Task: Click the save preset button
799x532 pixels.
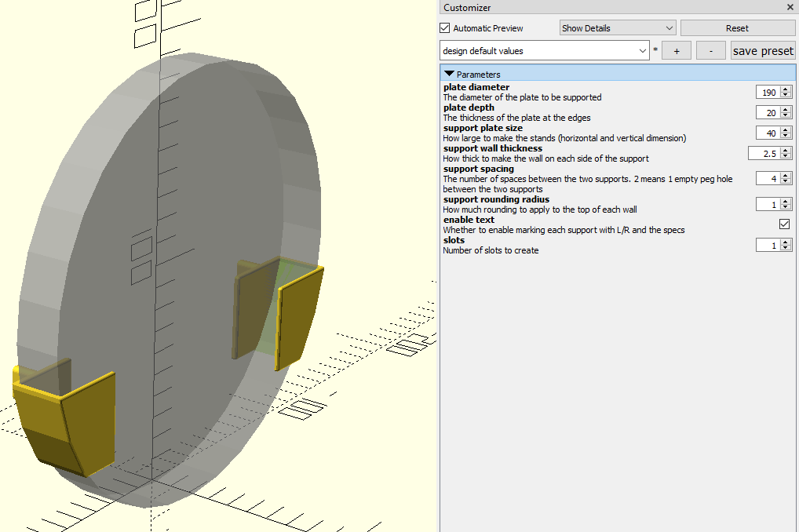Action: [x=763, y=50]
